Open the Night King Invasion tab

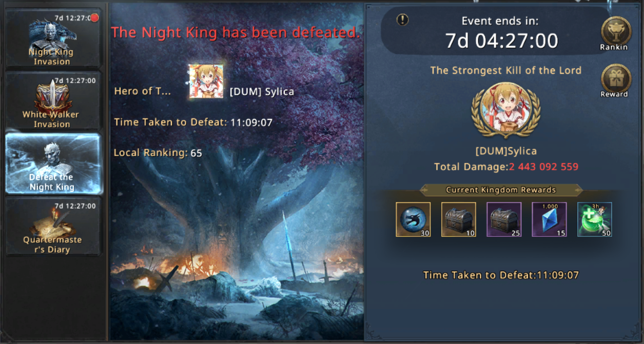53,38
